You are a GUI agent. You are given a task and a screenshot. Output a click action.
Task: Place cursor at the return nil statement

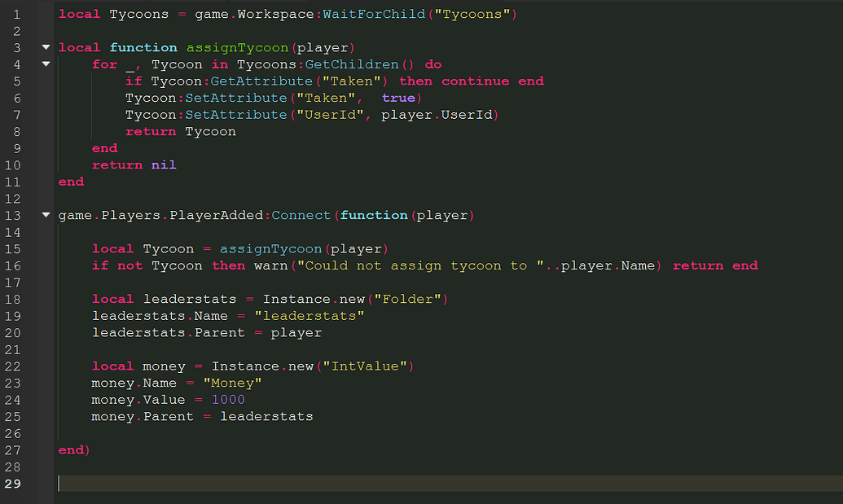[134, 164]
